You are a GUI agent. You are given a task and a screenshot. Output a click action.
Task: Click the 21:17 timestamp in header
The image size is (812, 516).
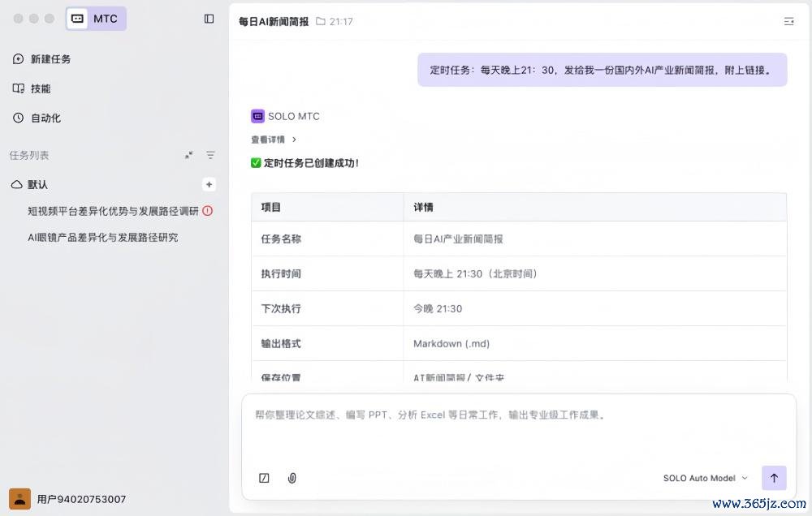pyautogui.click(x=341, y=21)
